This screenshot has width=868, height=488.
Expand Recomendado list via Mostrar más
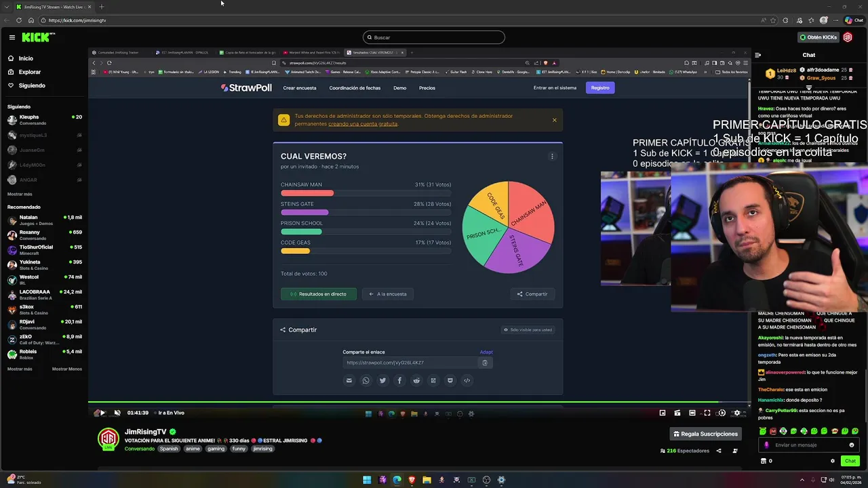pos(20,369)
